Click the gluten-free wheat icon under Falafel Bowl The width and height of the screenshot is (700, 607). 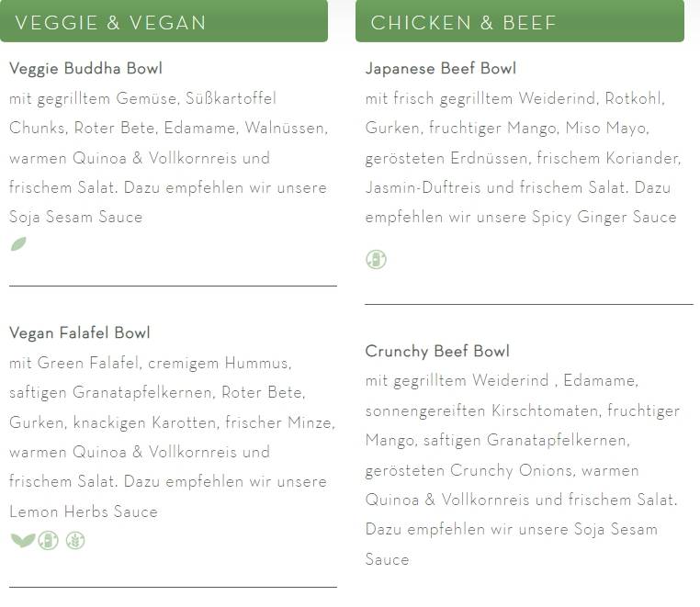click(x=75, y=541)
